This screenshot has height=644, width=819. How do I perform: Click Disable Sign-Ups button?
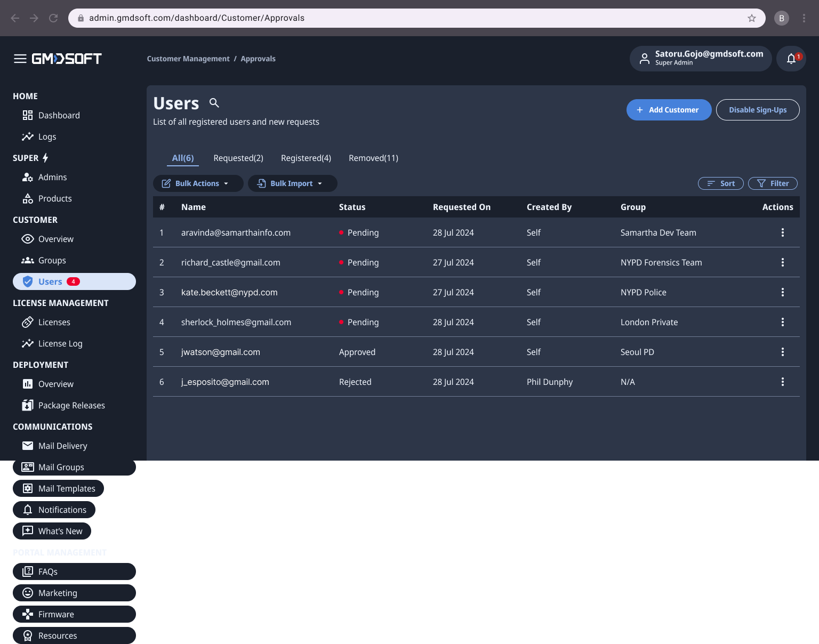click(x=758, y=110)
